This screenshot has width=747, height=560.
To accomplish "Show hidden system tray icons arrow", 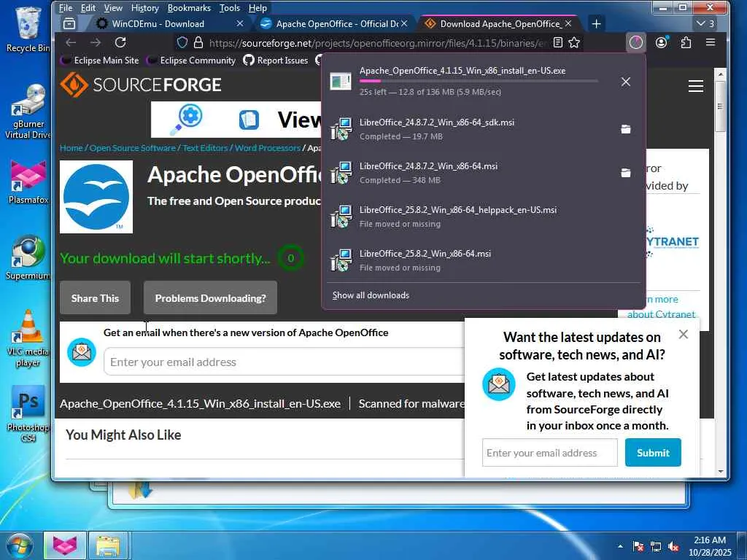I will click(620, 546).
